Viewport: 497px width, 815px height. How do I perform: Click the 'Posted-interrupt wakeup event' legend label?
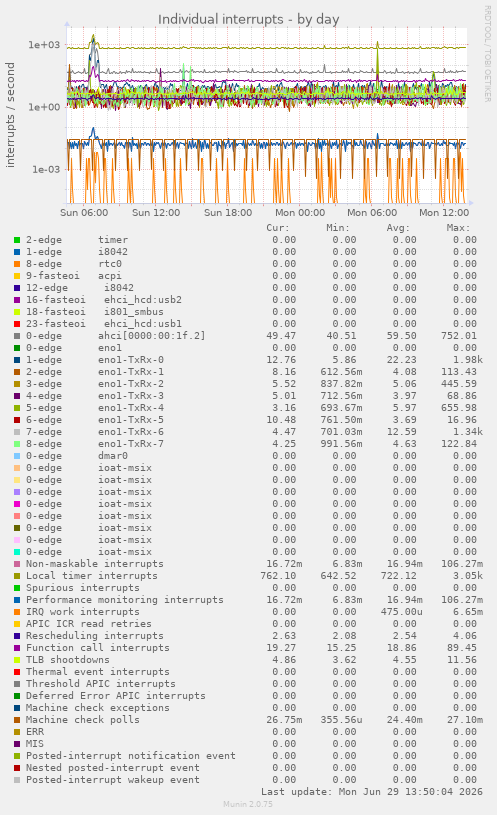click(112, 780)
